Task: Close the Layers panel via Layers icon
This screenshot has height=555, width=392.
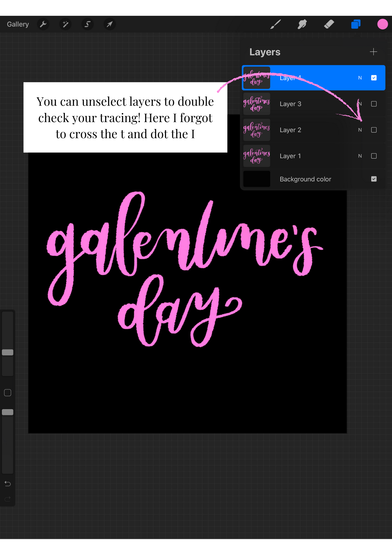Action: (x=356, y=24)
